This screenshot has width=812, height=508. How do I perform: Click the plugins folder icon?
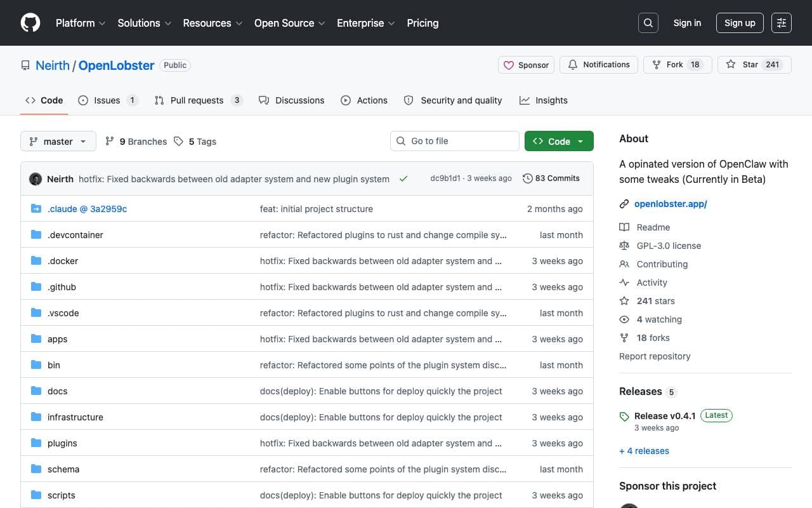[36, 443]
